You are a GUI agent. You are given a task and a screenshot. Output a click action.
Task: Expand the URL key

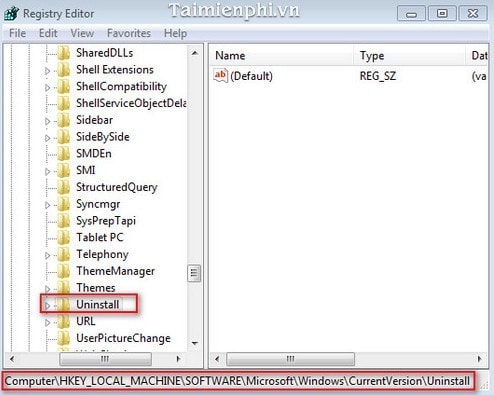[48, 322]
